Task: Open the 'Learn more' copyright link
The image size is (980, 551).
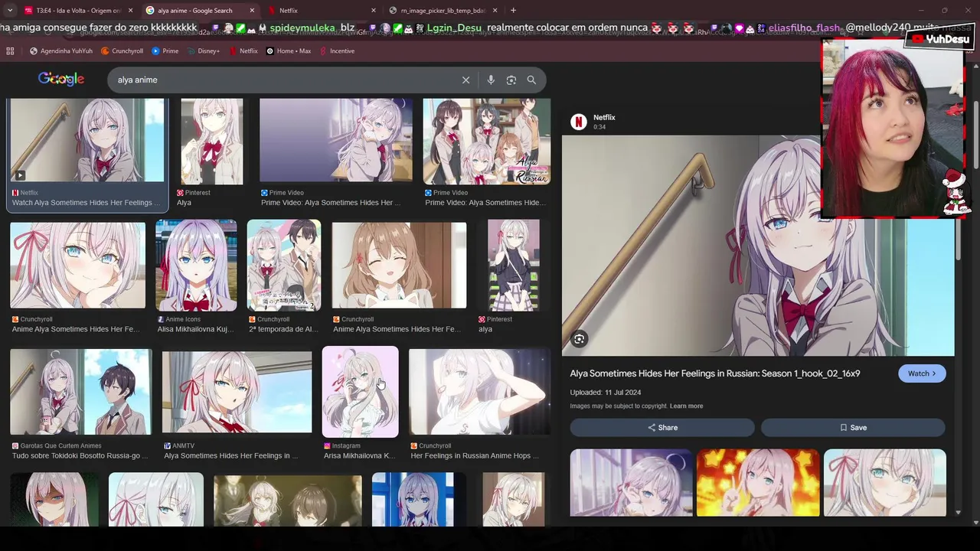Action: tap(686, 406)
